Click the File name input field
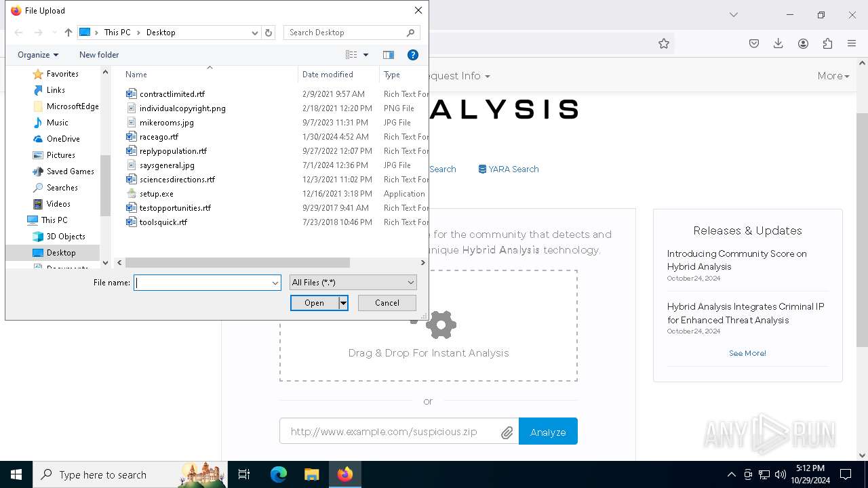 (202, 283)
